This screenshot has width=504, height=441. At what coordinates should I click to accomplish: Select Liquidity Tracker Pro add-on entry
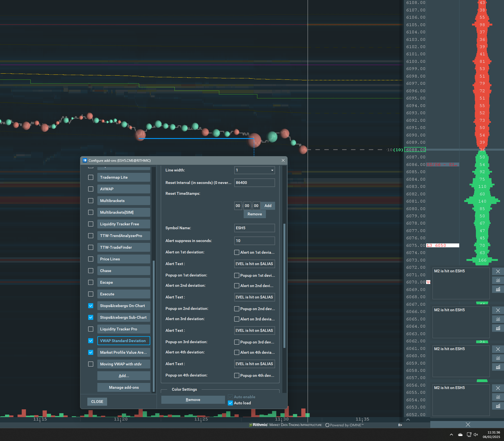click(x=123, y=329)
